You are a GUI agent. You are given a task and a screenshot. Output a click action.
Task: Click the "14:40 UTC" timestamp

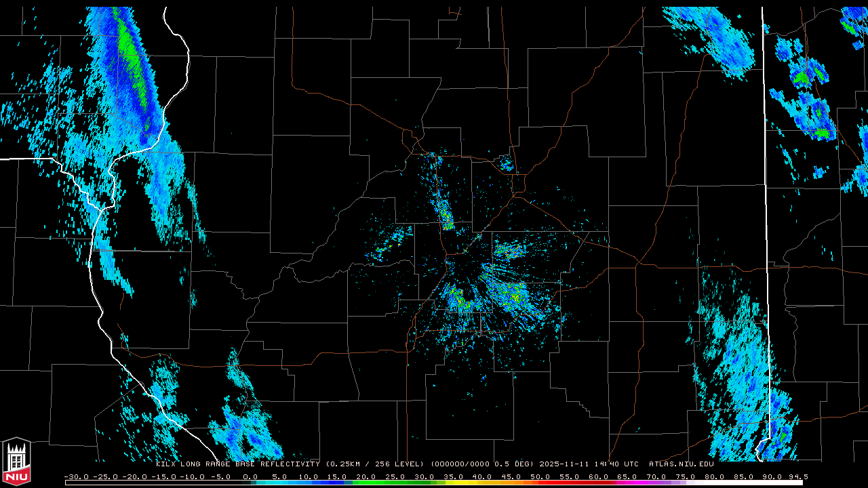[x=617, y=464]
